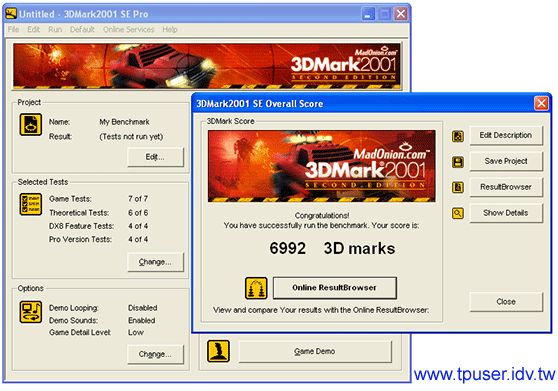Click the ResultBrowser document icon
558x391 pixels.
[458, 187]
